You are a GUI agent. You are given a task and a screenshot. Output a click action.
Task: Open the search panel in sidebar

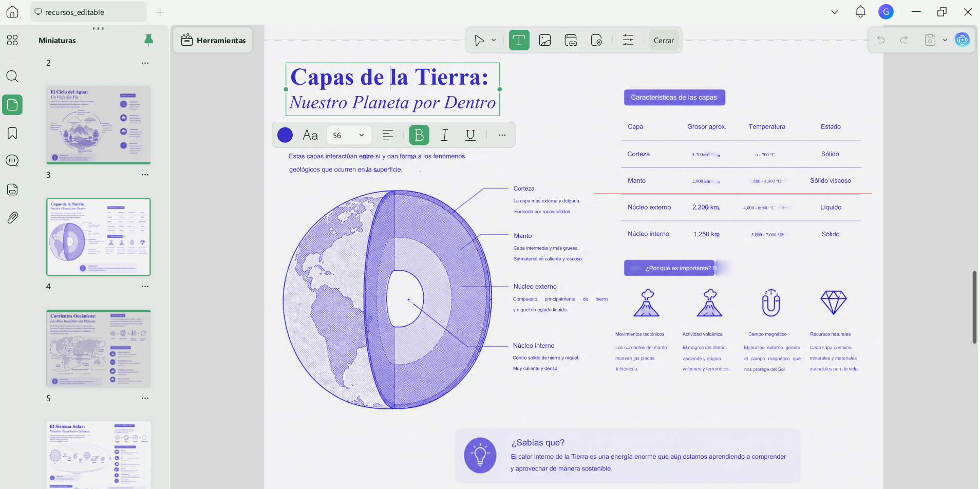tap(12, 77)
